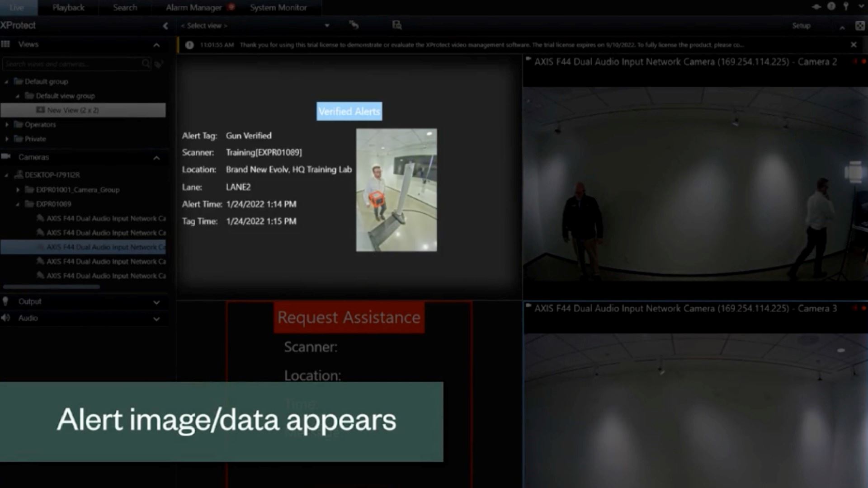Click the Cameras section camera icon
The image size is (868, 488).
tap(5, 156)
